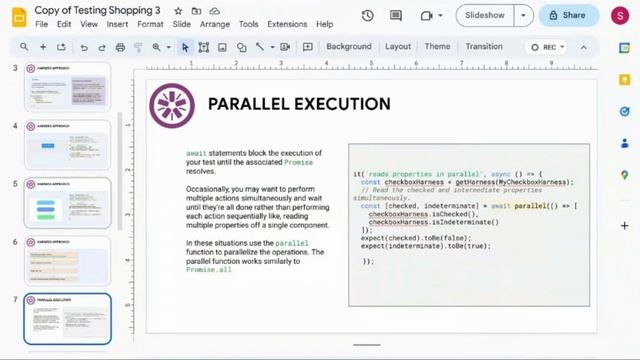This screenshot has width=640, height=360.
Task: Open Calendar side panel icon
Action: pyautogui.click(x=624, y=48)
